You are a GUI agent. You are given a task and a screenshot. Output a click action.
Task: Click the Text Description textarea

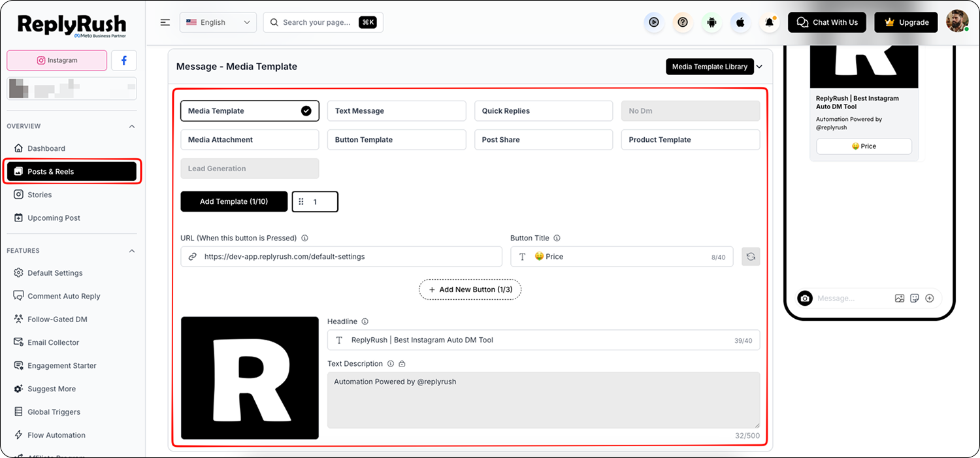coord(544,401)
